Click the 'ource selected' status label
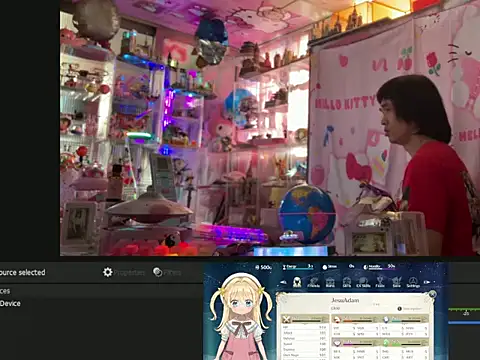The height and width of the screenshot is (360, 480). [23, 272]
